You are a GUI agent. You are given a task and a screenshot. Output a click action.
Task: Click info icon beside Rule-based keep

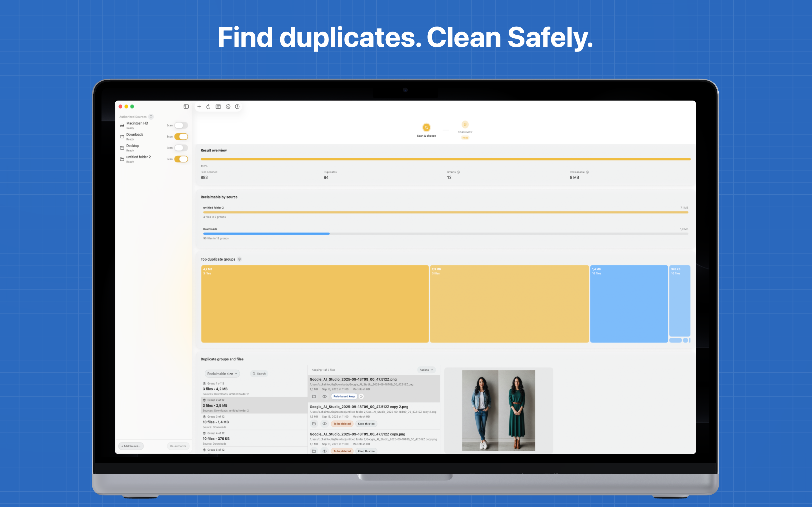(x=361, y=396)
